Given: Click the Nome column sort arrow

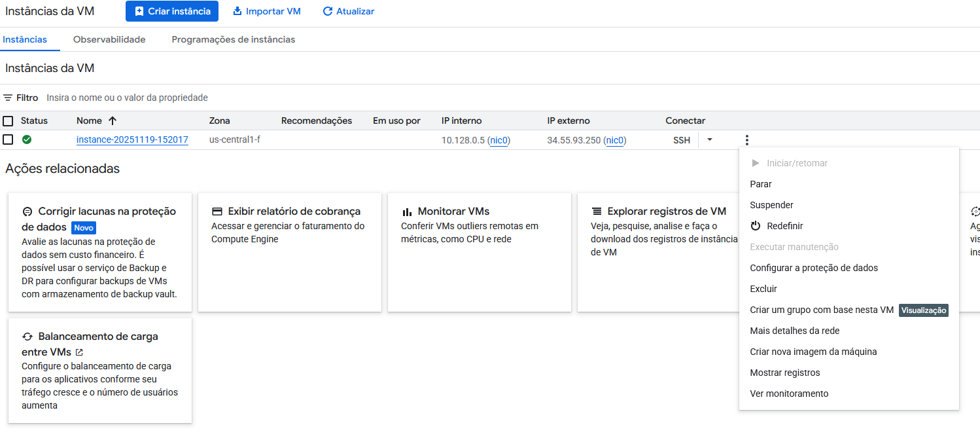Looking at the screenshot, I should click(113, 120).
